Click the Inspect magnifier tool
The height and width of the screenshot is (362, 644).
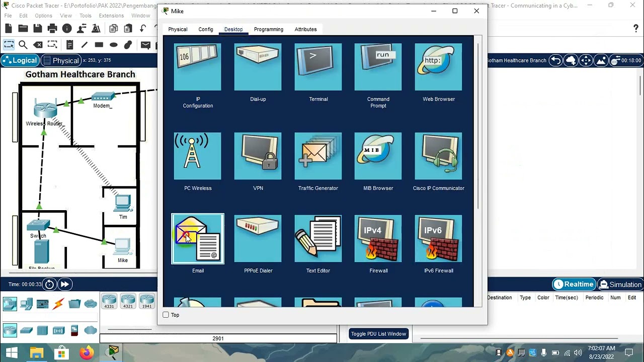(x=23, y=45)
